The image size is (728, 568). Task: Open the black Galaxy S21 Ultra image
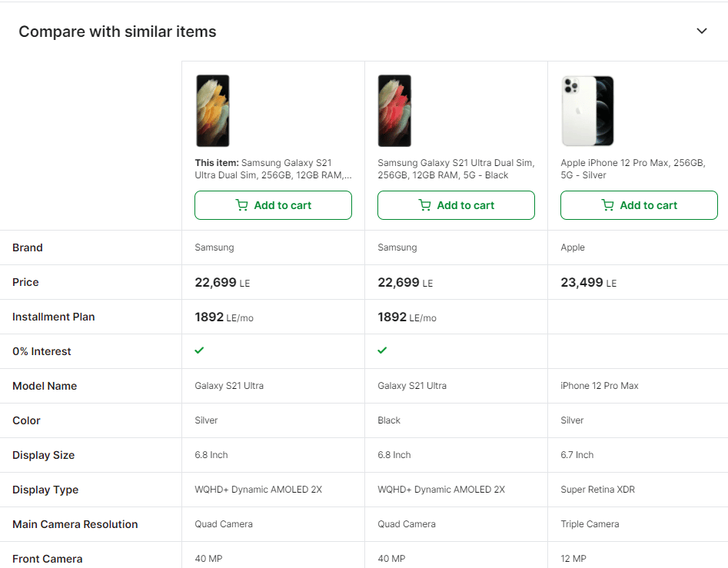point(394,111)
